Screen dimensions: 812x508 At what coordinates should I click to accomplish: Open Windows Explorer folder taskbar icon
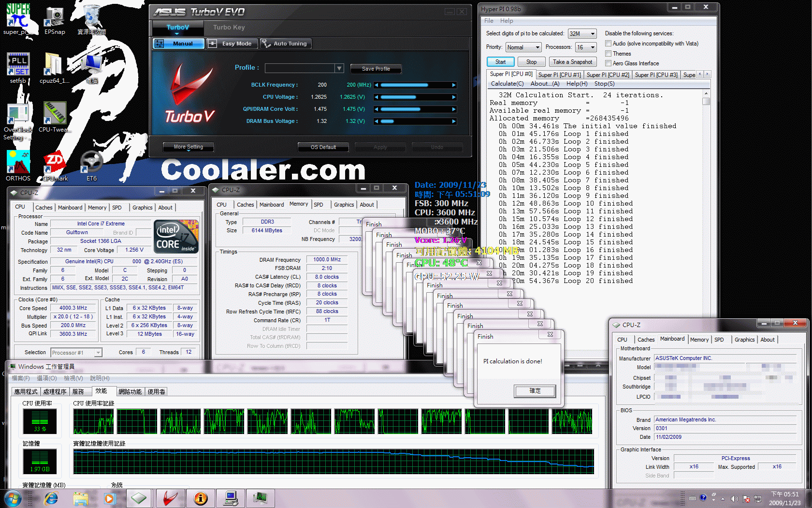pos(81,498)
